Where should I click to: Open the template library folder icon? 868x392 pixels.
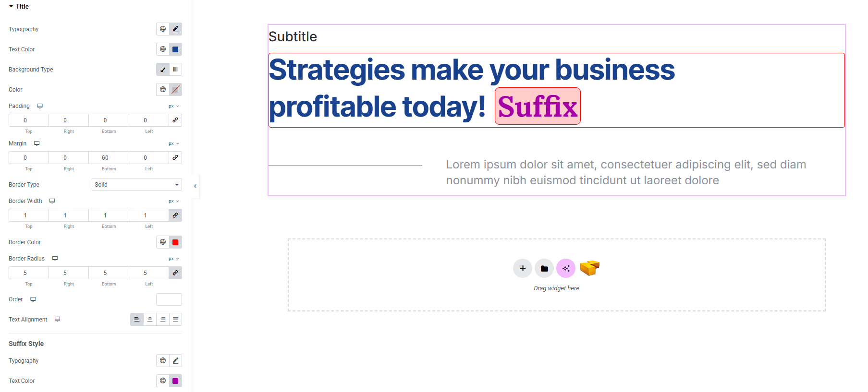pyautogui.click(x=544, y=268)
